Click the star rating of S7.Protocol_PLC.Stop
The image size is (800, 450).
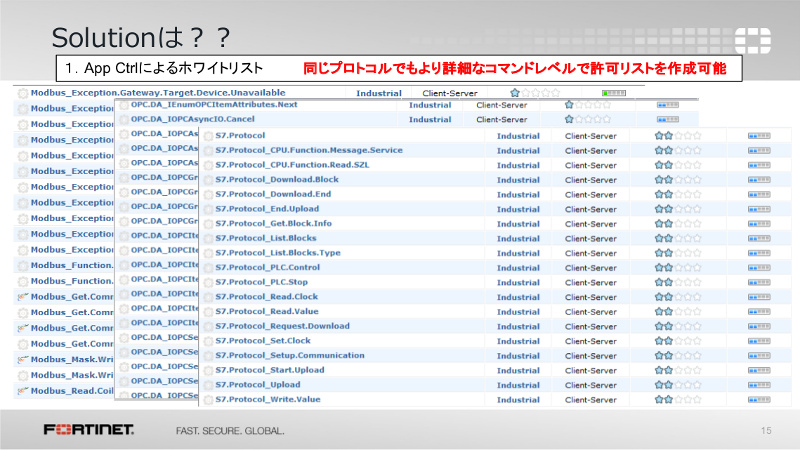(x=678, y=282)
